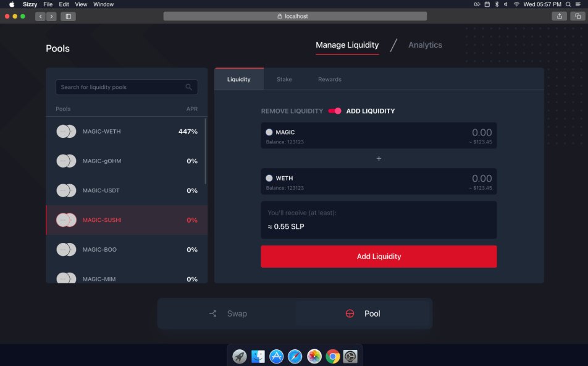588x366 pixels.
Task: Toggle Remove/Add Liquidity switch
Action: click(335, 111)
